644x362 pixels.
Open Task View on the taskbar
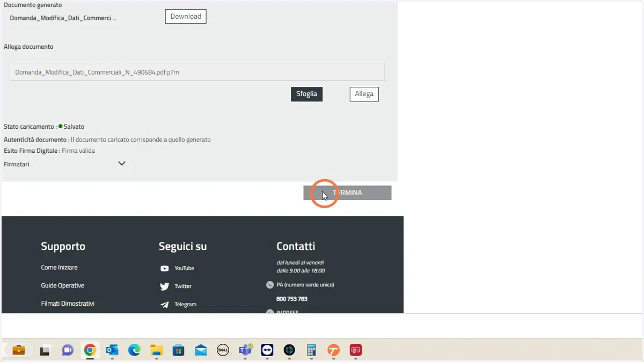45,351
